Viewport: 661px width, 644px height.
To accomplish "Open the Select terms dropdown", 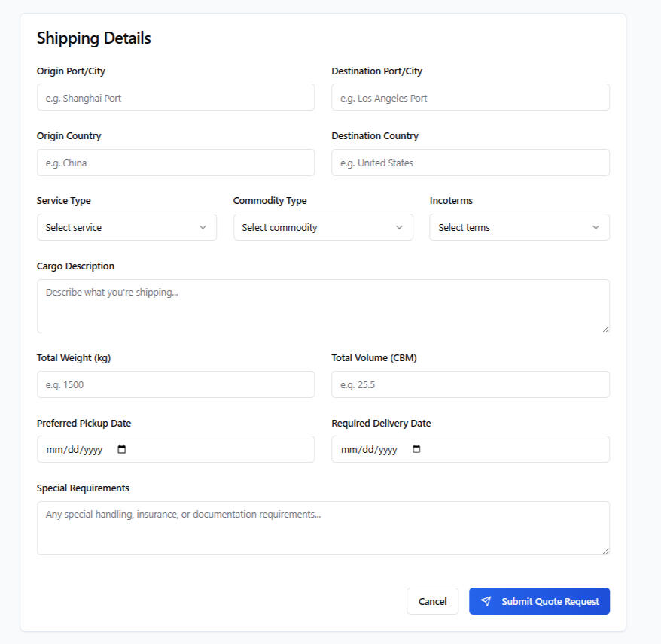I will click(x=519, y=227).
